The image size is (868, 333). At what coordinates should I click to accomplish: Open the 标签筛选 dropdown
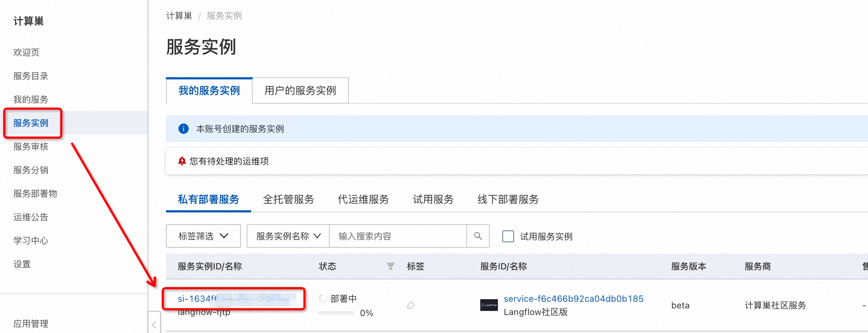point(203,236)
